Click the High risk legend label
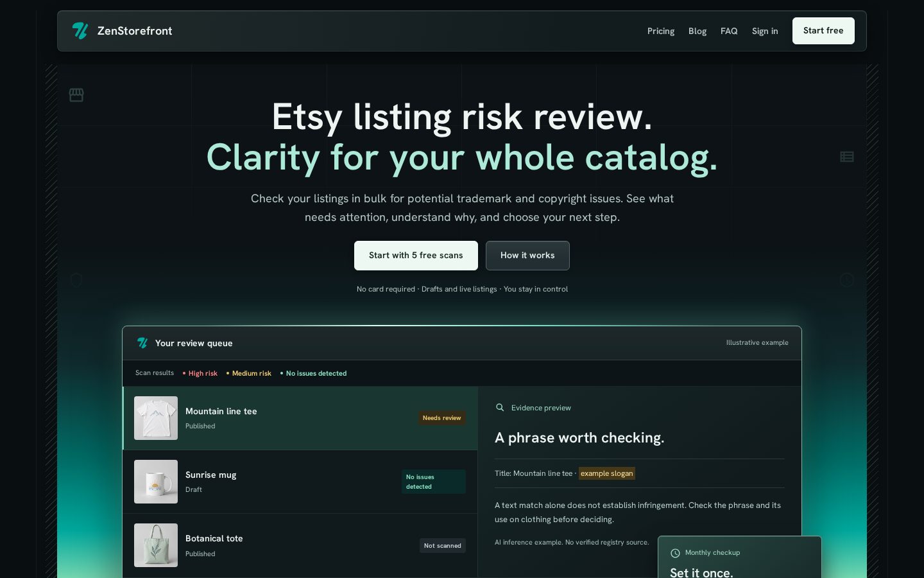924x578 pixels. pyautogui.click(x=203, y=373)
